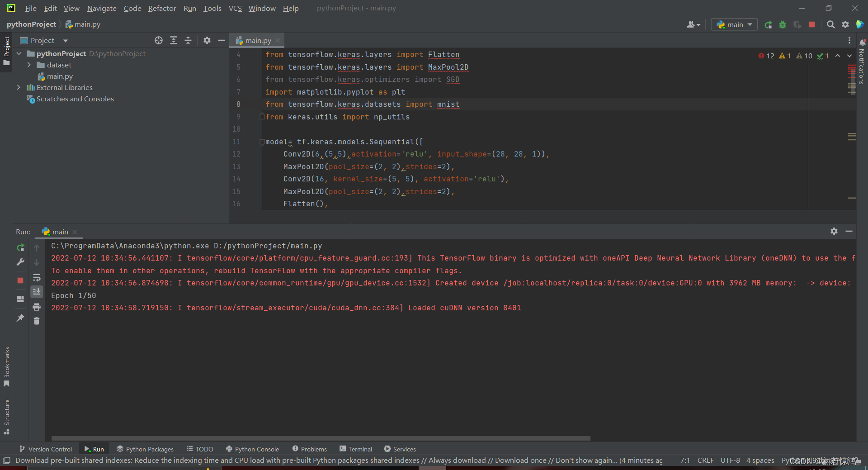Click the Select Opened File locate icon

pyautogui.click(x=159, y=40)
